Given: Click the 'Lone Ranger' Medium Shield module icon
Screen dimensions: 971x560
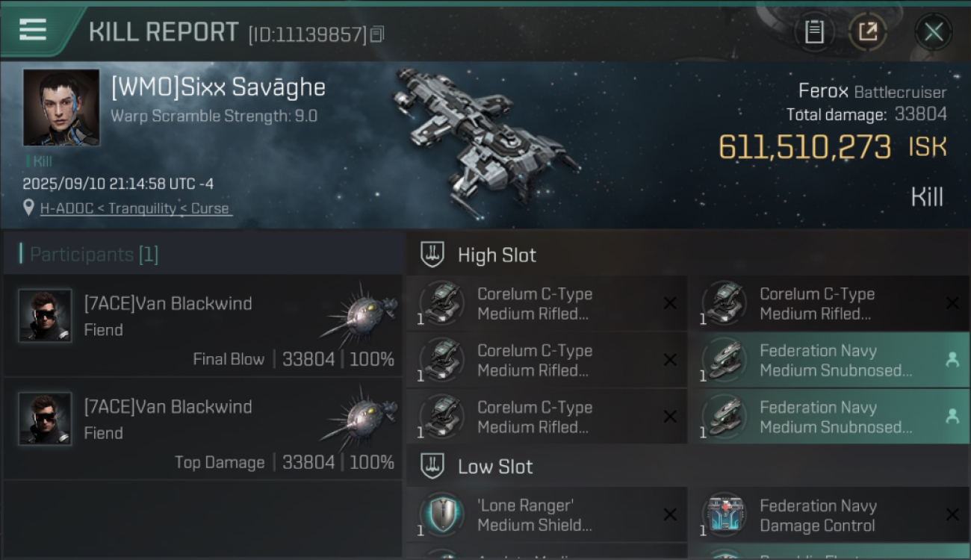Looking at the screenshot, I should click(442, 514).
